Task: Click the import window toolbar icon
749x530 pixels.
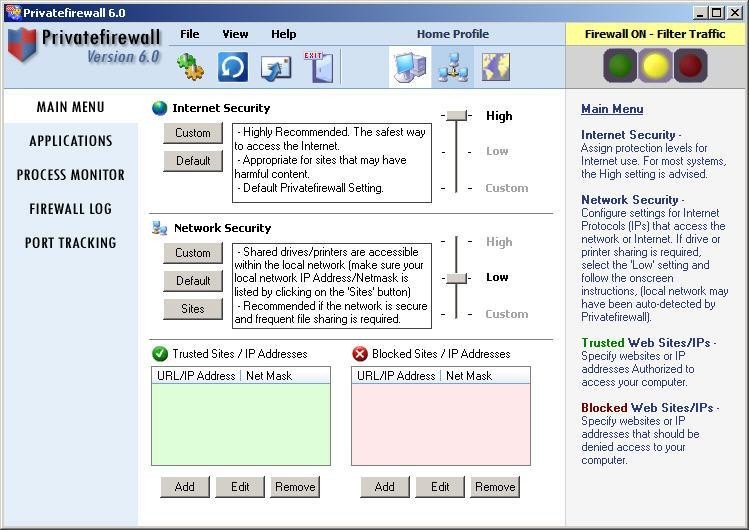Action: tap(276, 67)
